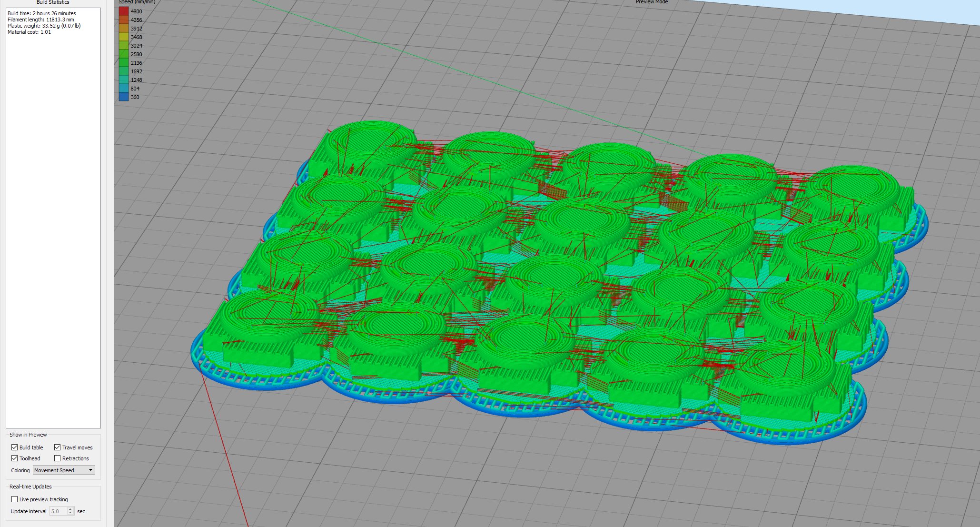The width and height of the screenshot is (980, 527).
Task: Click the 'sec' unit label
Action: tap(81, 511)
